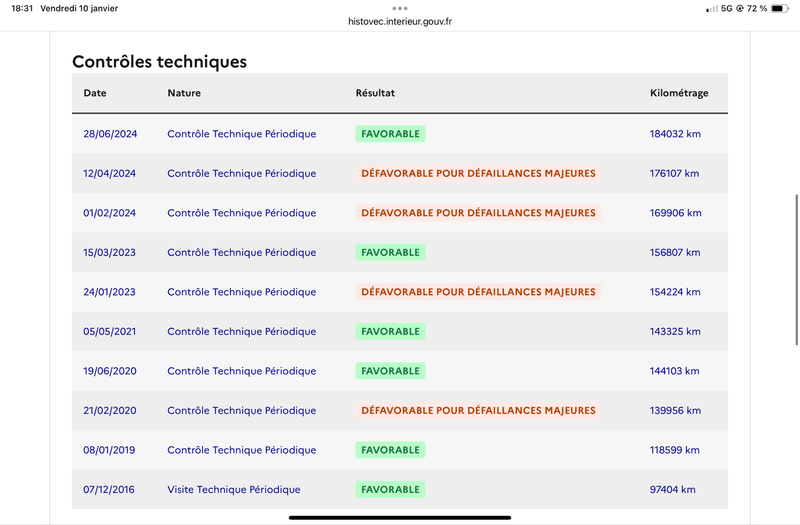Click Visite Technique Périodique in the Nature column
The height and width of the screenshot is (525, 800).
(x=234, y=490)
